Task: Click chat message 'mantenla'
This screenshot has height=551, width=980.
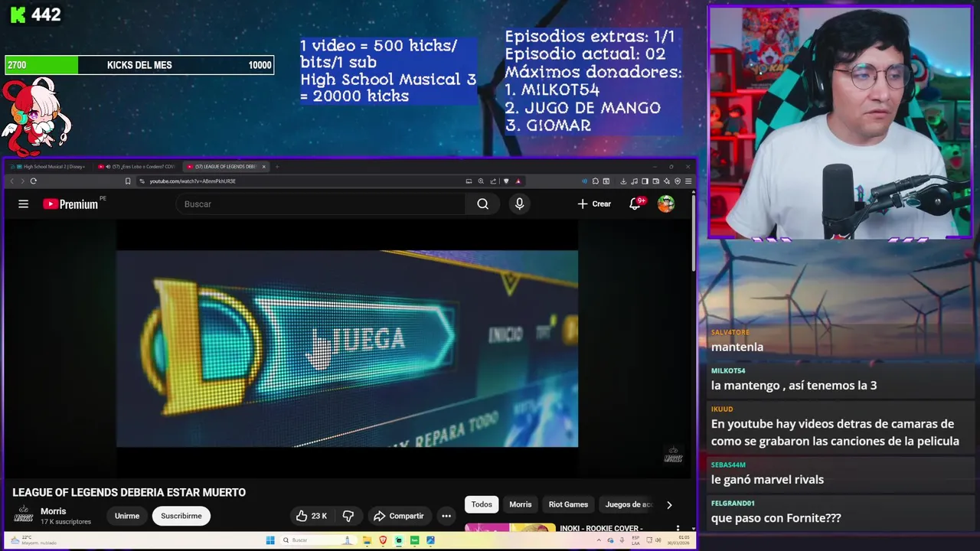Action: tap(737, 347)
